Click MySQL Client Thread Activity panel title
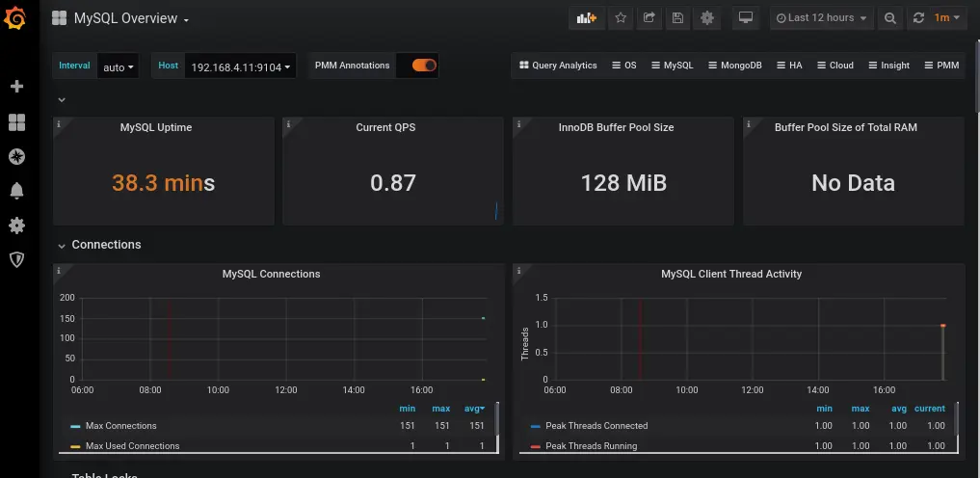The width and height of the screenshot is (980, 478). (731, 274)
